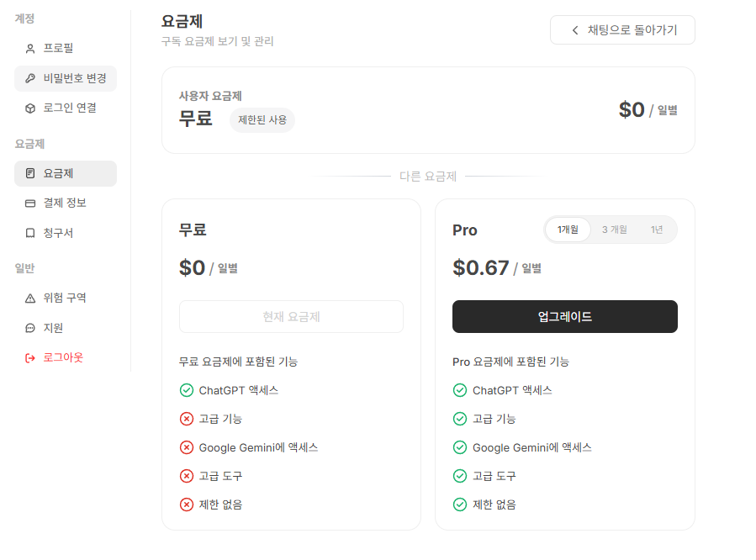This screenshot has width=756, height=560.
Task: Click the chat bubble icon beside 지원
Action: 30,328
